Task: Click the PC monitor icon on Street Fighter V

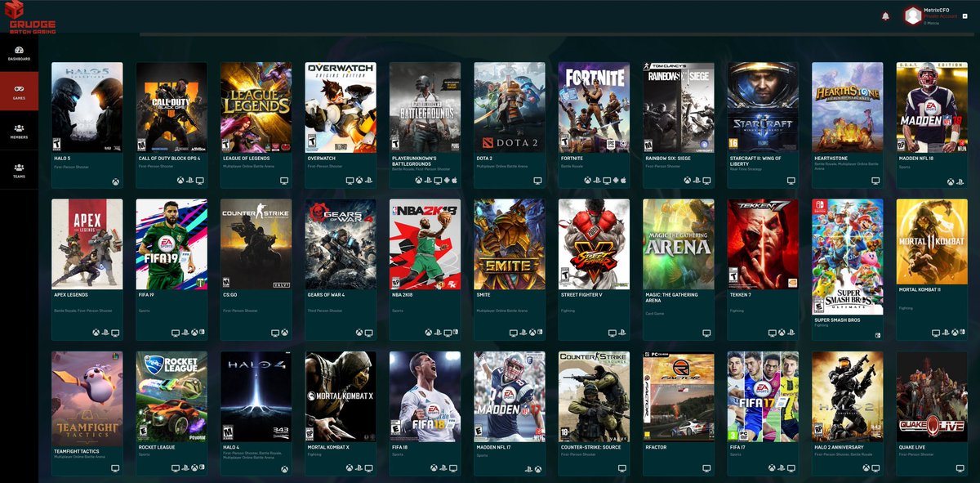Action: tap(612, 333)
